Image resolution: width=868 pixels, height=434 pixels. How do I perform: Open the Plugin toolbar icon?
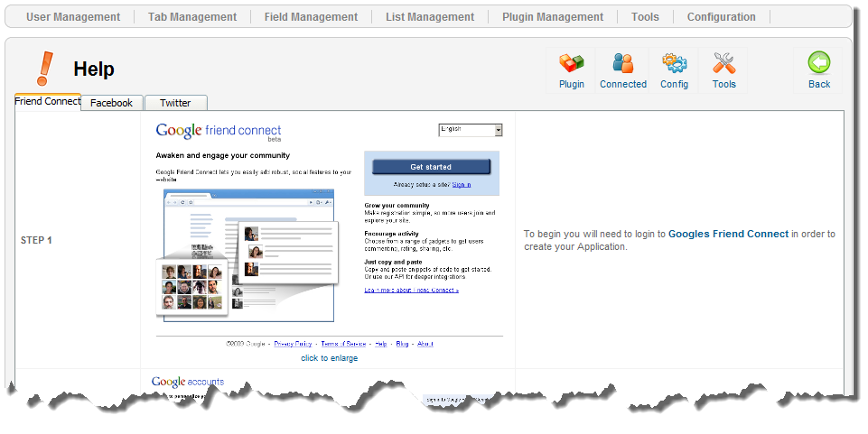point(571,70)
